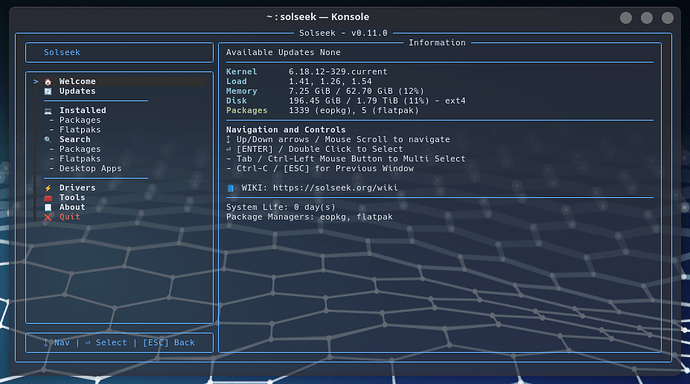This screenshot has height=384, width=690.
Task: Click the memory usage 7.25 GiB value
Action: coord(356,91)
